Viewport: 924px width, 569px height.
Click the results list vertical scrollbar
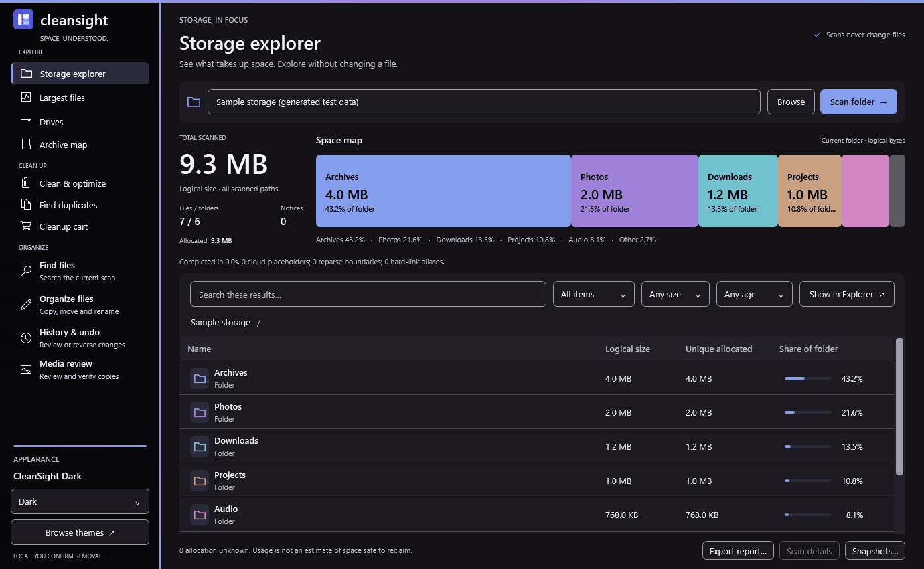(899, 406)
